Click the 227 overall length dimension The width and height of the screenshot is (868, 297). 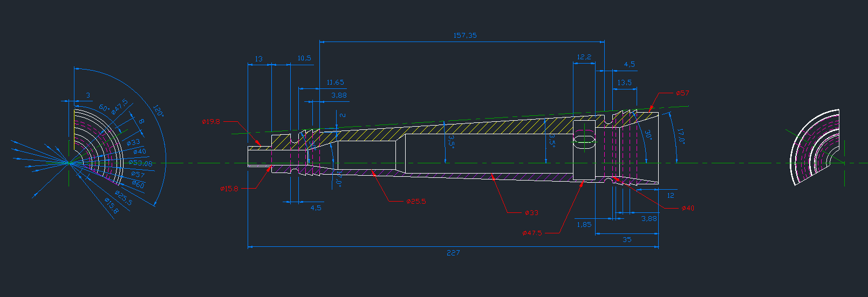coord(453,253)
